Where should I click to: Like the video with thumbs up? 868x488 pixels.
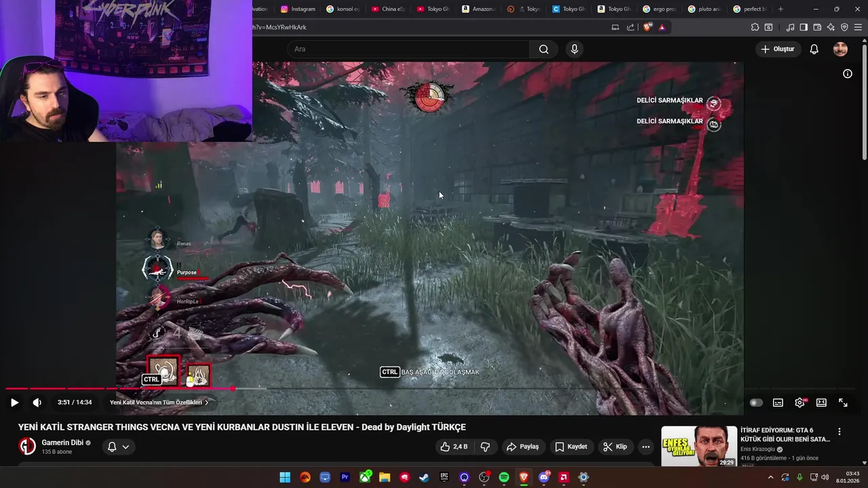click(454, 447)
